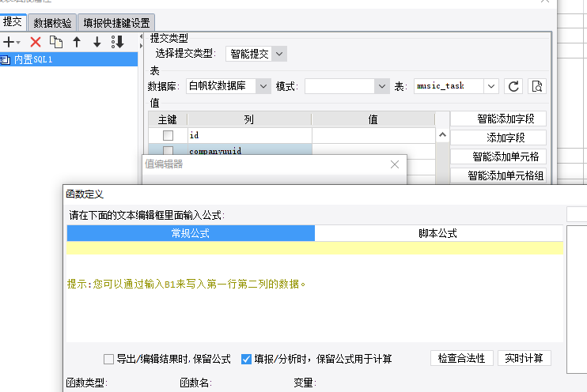
Task: Click the sort-order icon in the toolbar
Action: pos(118,42)
